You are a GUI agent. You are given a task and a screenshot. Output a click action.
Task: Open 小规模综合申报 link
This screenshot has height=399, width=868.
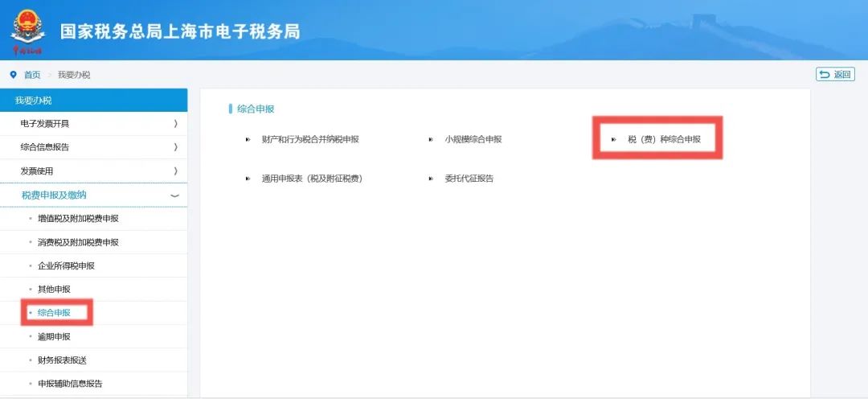coord(473,139)
